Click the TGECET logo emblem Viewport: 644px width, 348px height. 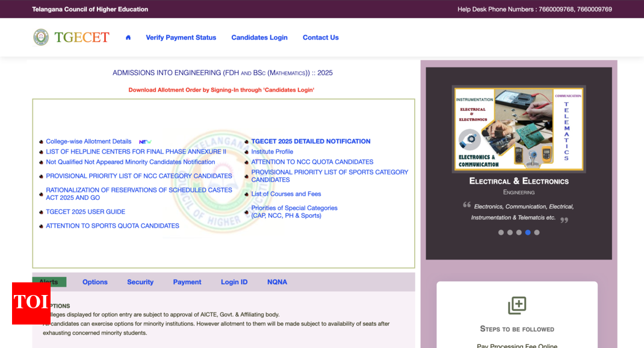click(41, 37)
